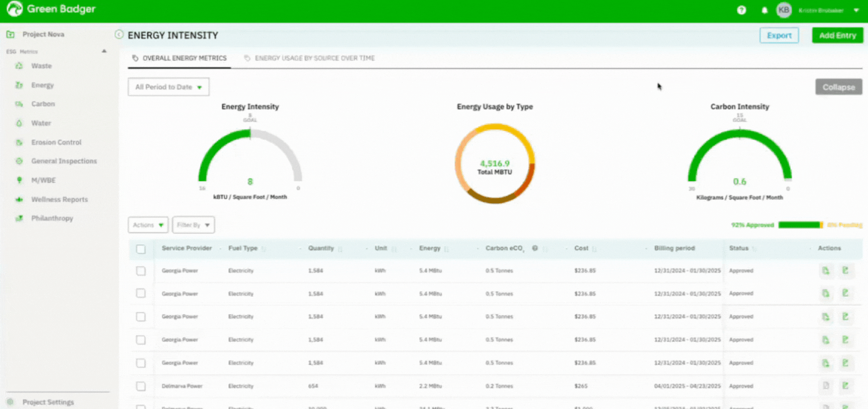868x409 pixels.
Task: Click the 654 quantity value
Action: (313, 386)
